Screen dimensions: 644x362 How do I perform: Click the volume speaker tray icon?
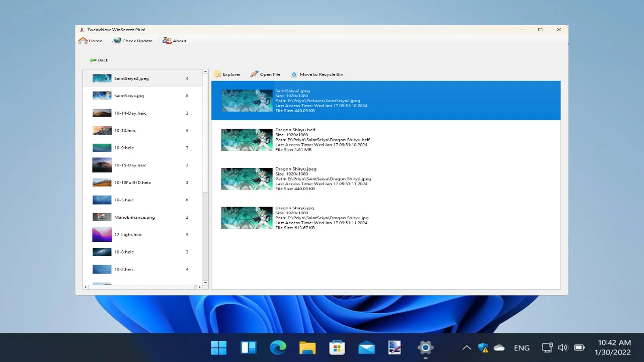pyautogui.click(x=563, y=347)
